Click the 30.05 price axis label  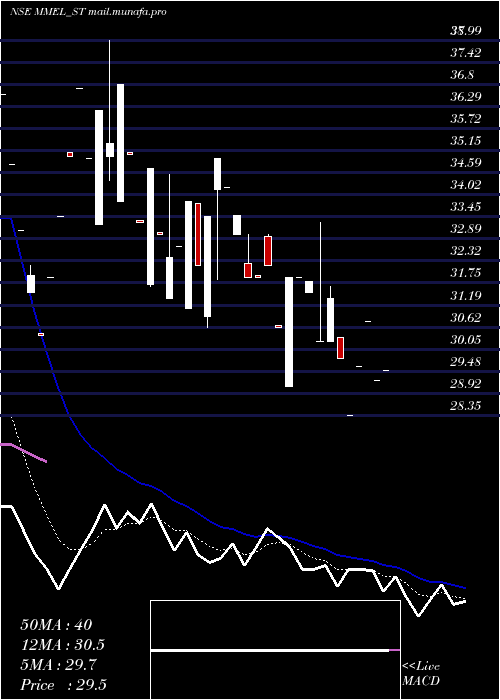click(x=466, y=339)
